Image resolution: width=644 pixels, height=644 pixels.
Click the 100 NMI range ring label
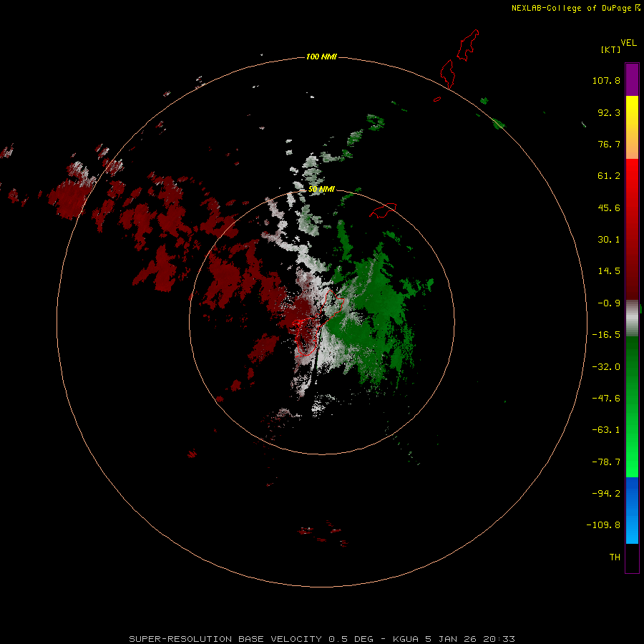pyautogui.click(x=321, y=57)
